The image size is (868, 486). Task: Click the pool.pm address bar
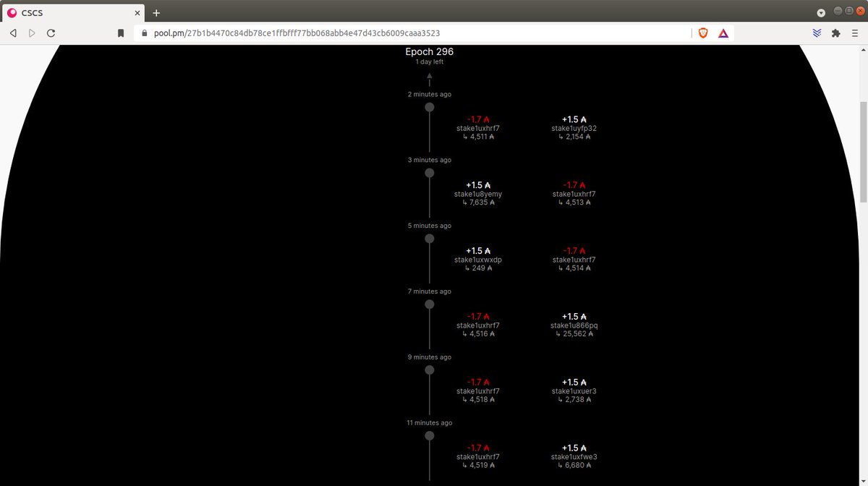point(412,33)
